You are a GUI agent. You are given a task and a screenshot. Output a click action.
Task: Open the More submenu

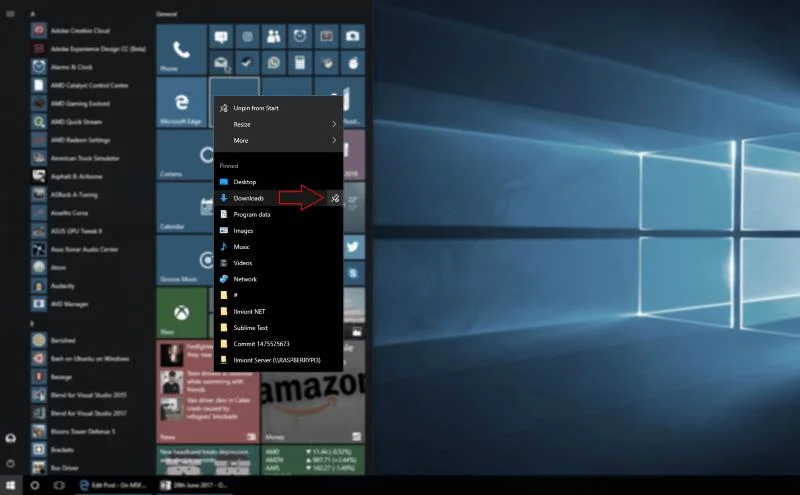pyautogui.click(x=278, y=140)
